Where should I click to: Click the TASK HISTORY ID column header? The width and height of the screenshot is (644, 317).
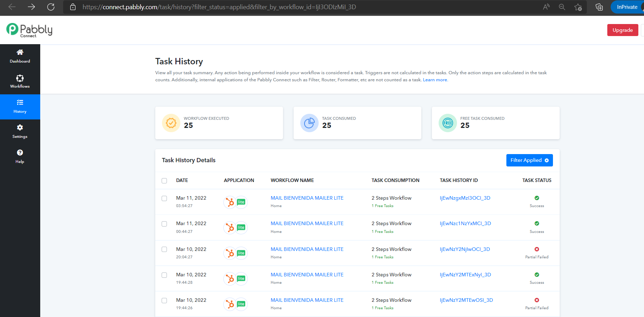(x=459, y=180)
